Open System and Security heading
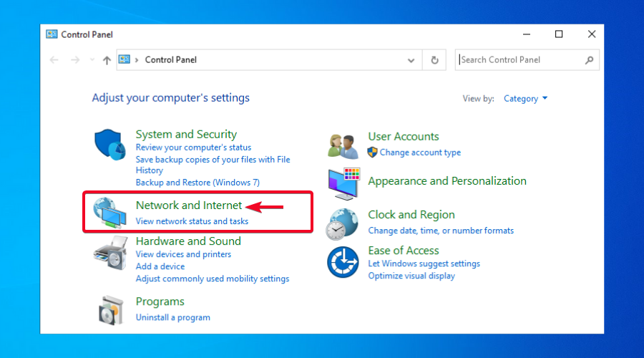This screenshot has width=644, height=358. (186, 135)
